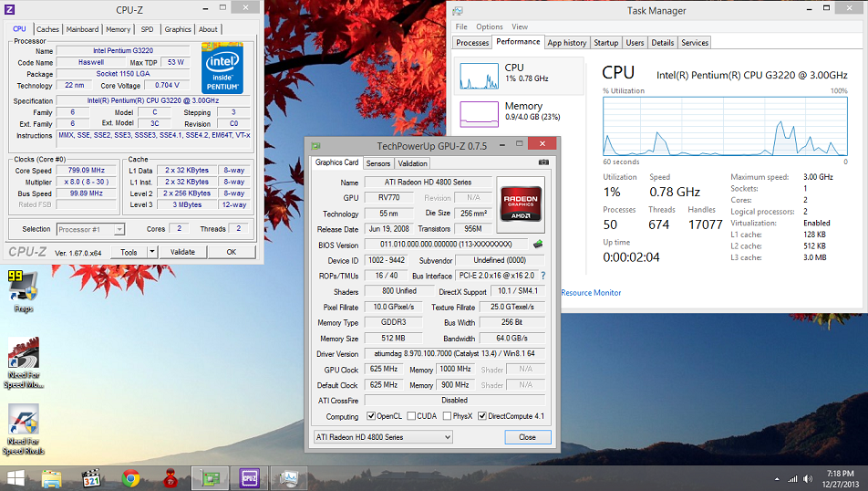Toggle the CUDA checkbox
This screenshot has height=491, width=868.
411,416
